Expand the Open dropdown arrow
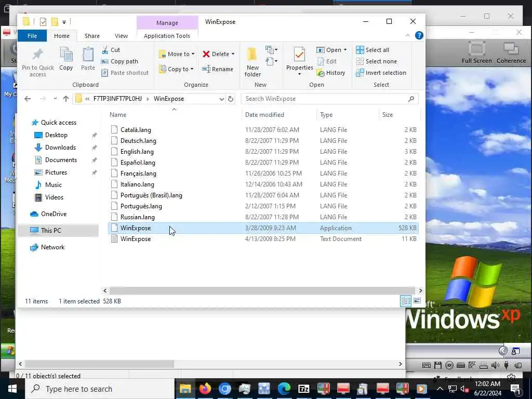This screenshot has height=399, width=532. (345, 50)
